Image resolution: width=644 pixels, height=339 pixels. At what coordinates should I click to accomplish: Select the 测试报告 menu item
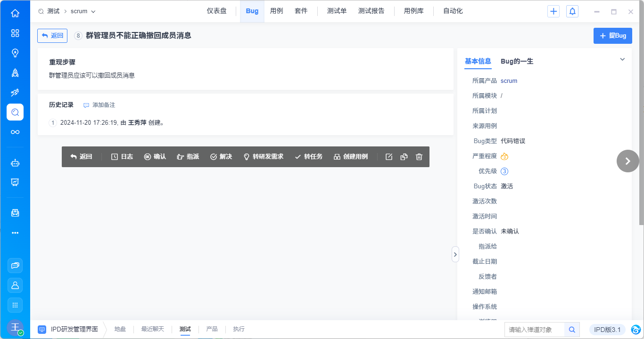[x=371, y=11]
